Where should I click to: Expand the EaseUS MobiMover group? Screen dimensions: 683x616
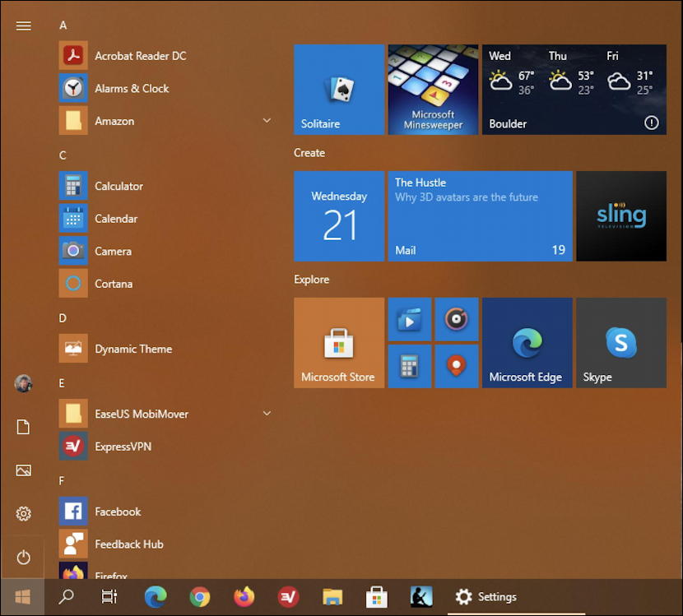pyautogui.click(x=266, y=414)
